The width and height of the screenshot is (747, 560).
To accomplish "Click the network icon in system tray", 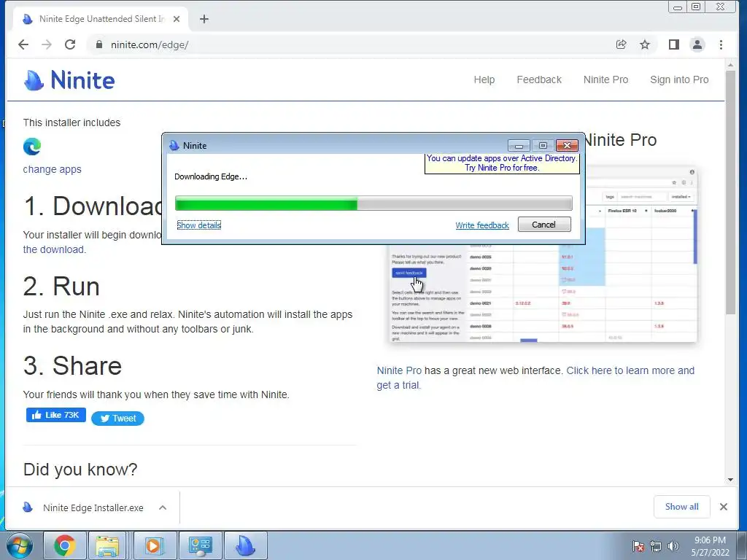I will coord(656,546).
